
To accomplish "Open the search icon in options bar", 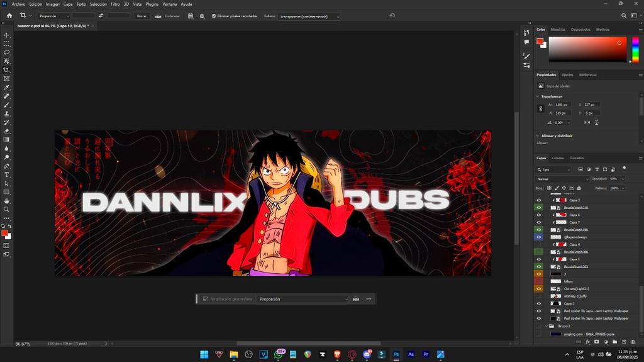I will (624, 16).
